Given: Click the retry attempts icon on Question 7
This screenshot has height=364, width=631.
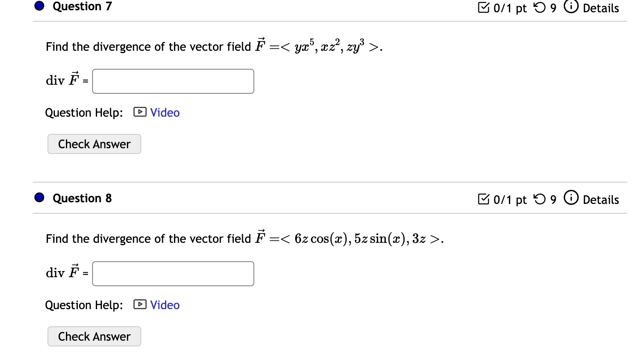Looking at the screenshot, I should click(x=540, y=7).
